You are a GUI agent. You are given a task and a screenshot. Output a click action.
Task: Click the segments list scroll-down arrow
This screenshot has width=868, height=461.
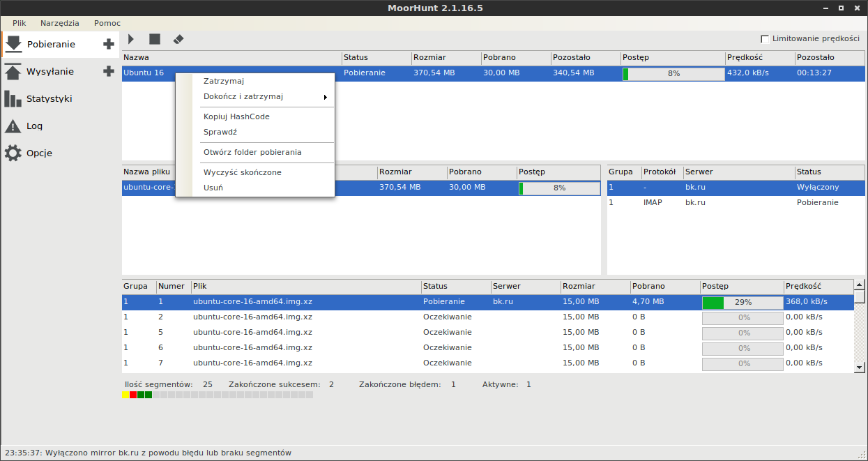click(860, 367)
